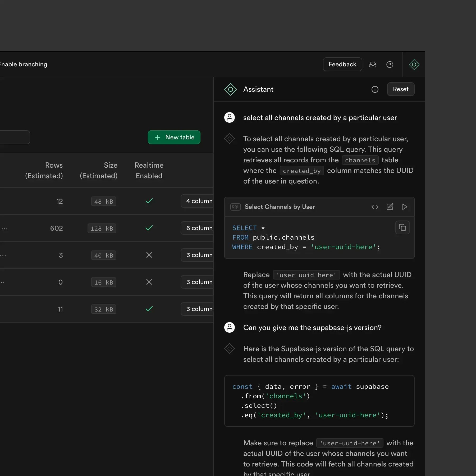Click the inline 'created_by' code tag
The height and width of the screenshot is (476, 476).
tap(302, 171)
